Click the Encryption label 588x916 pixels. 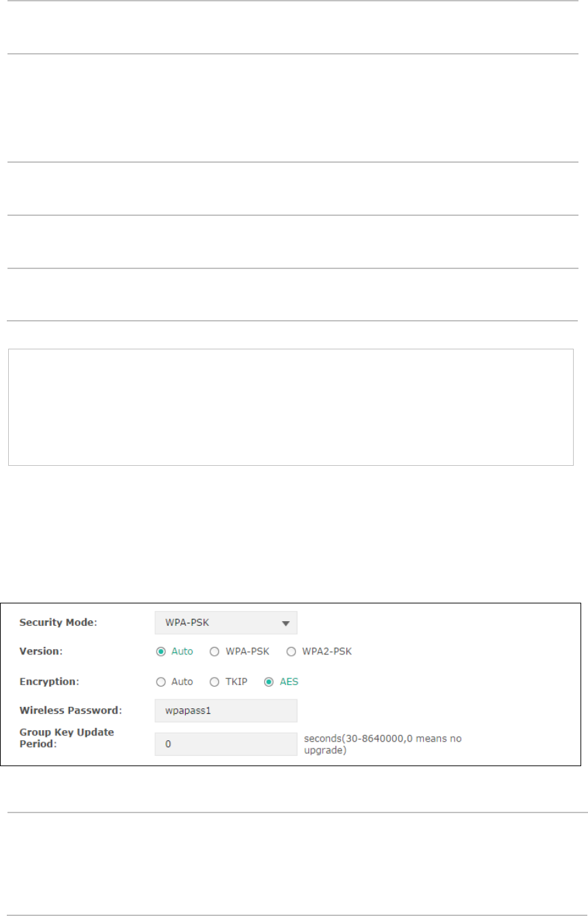coord(48,681)
